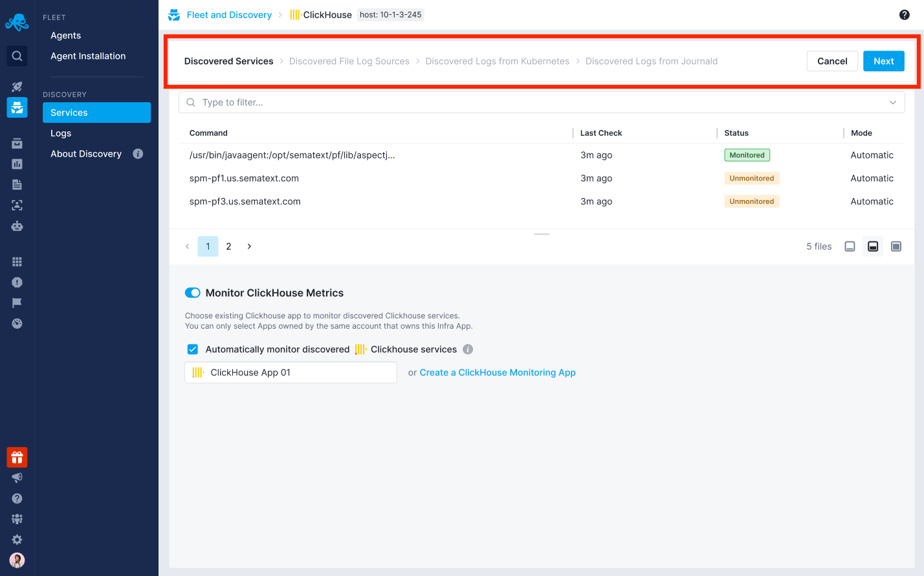The width and height of the screenshot is (924, 576).
Task: Switch to collapsed bottom panel layout
Action: point(850,247)
